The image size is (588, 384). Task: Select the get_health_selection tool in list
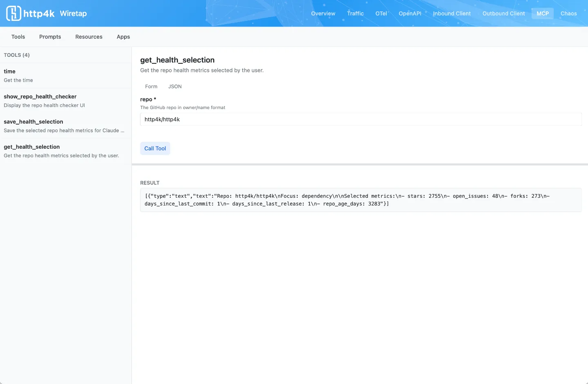[x=66, y=151]
